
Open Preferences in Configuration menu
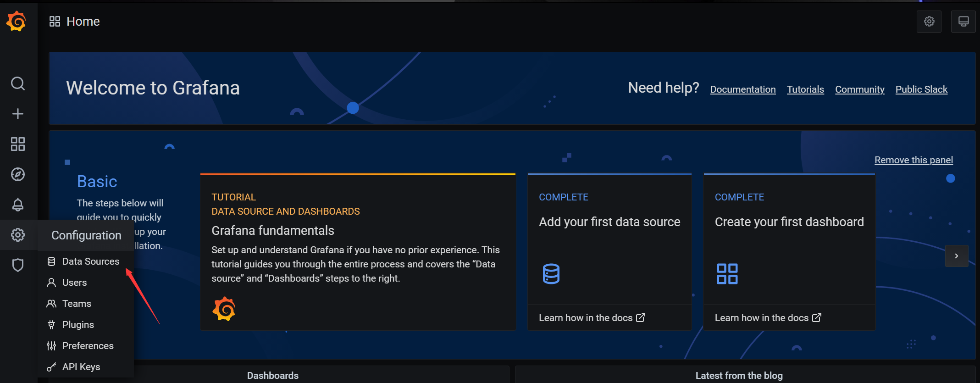pyautogui.click(x=86, y=346)
